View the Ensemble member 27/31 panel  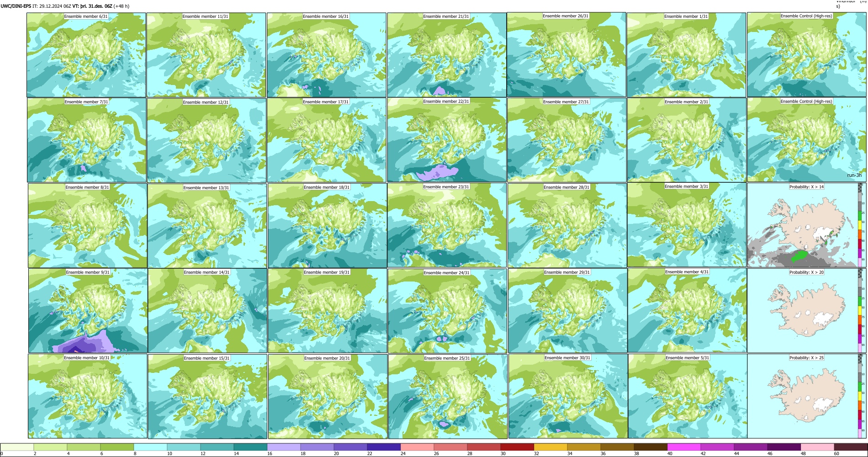[x=566, y=140]
